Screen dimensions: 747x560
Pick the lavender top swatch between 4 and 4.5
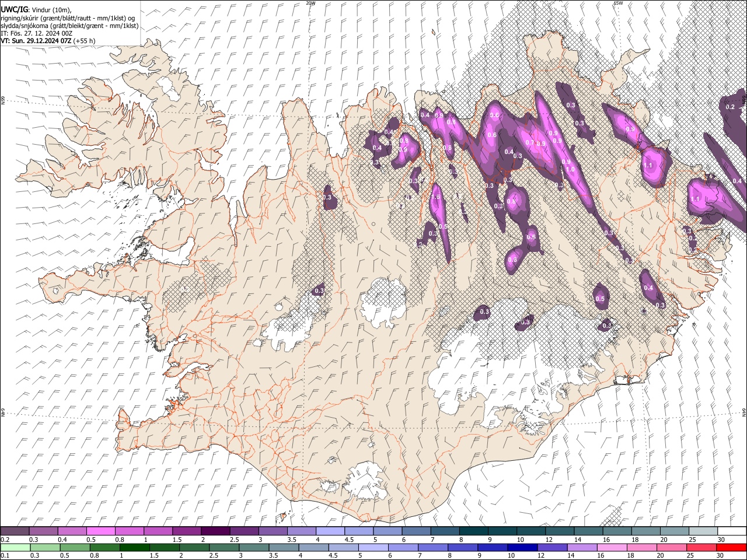tap(329, 531)
